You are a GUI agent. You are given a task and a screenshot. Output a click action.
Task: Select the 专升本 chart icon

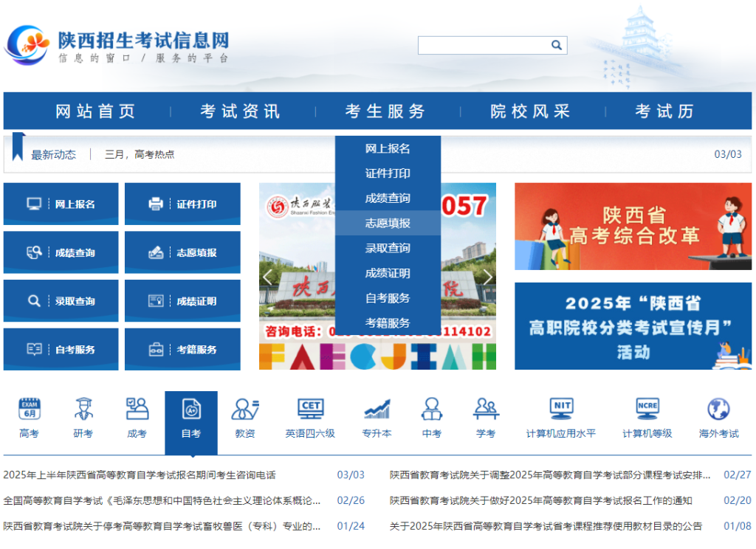377,410
